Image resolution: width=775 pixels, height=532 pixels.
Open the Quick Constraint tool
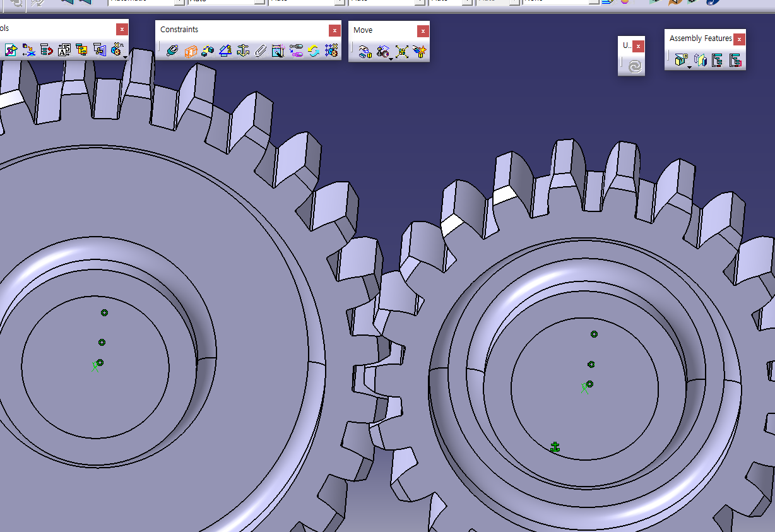coord(278,51)
